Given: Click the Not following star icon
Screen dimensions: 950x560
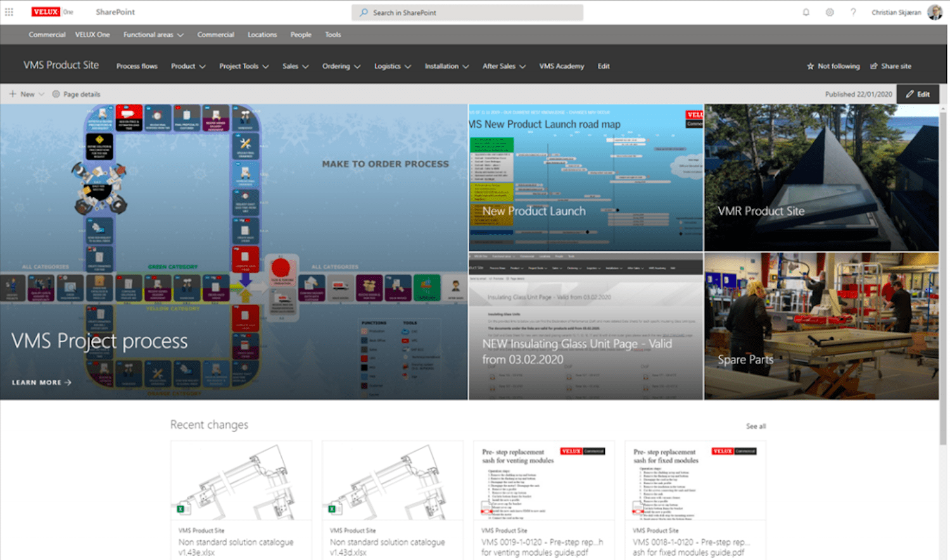Looking at the screenshot, I should pyautogui.click(x=810, y=66).
